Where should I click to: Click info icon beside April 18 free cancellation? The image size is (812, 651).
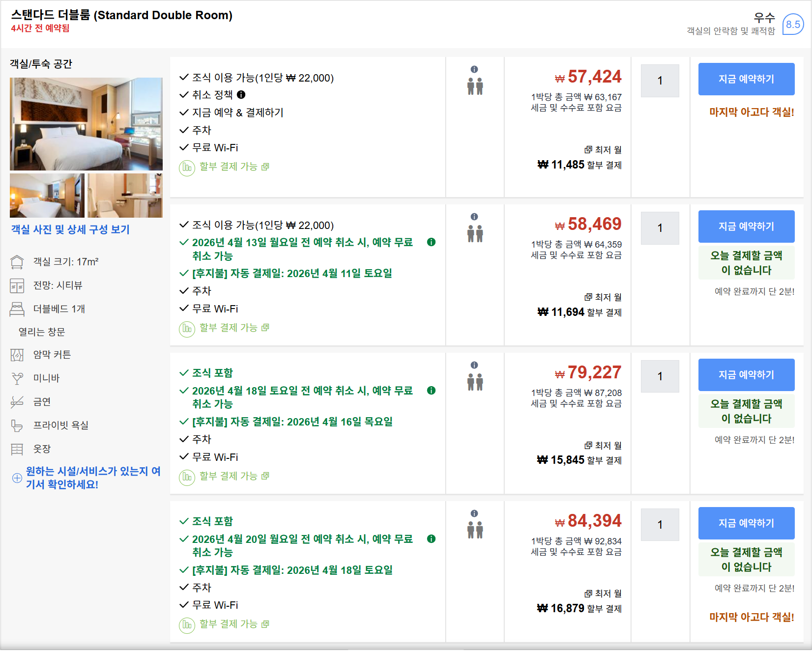coord(431,391)
